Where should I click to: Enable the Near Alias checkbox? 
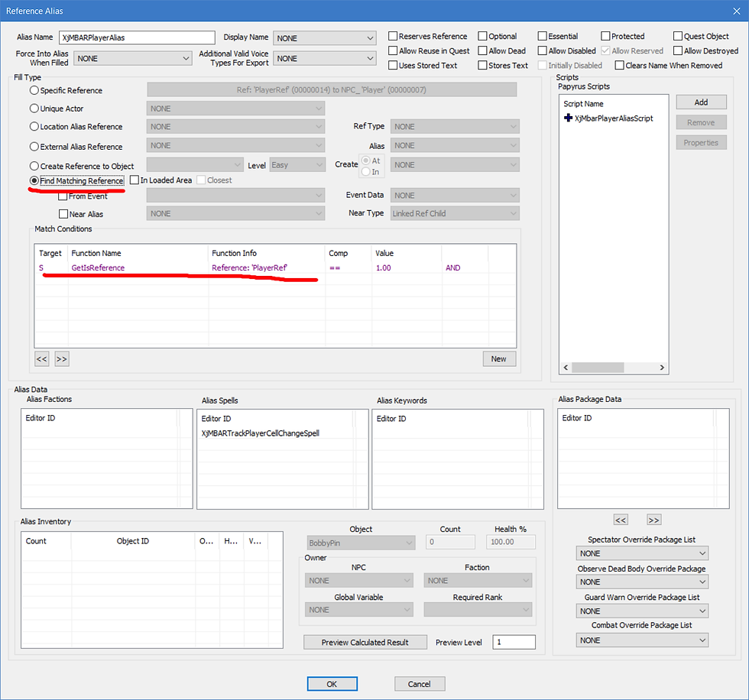(63, 214)
